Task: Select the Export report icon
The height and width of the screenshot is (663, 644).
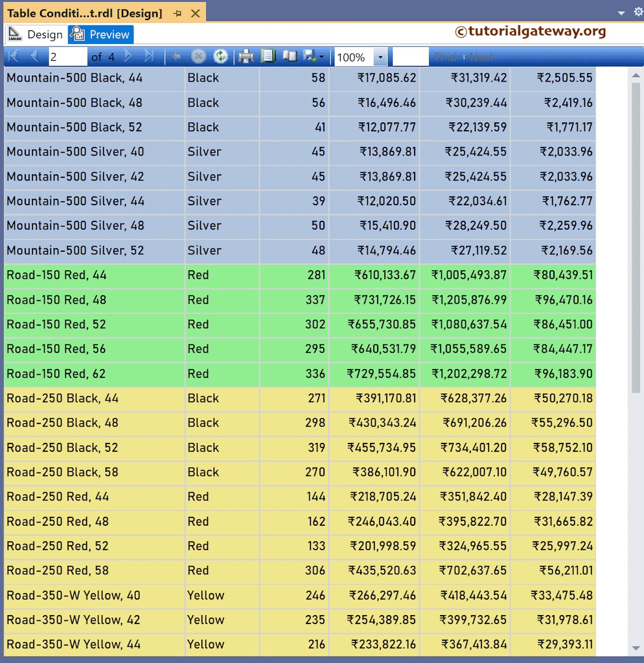Action: tap(310, 56)
